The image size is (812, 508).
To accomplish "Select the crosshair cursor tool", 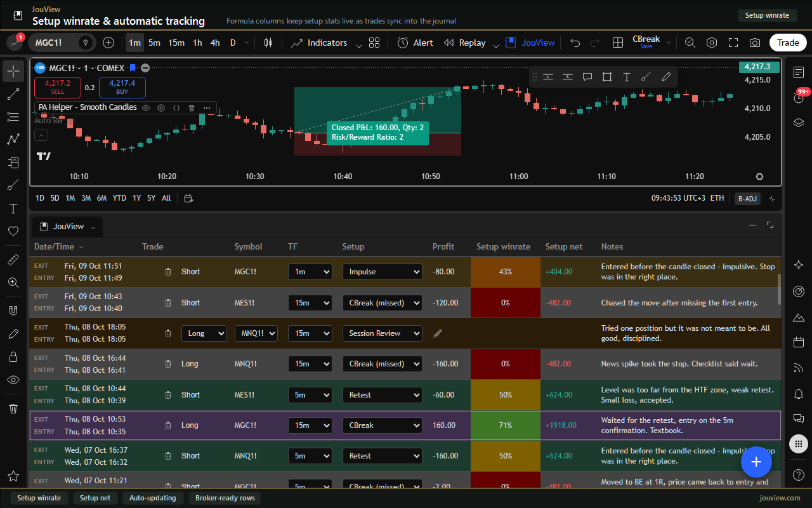I will (13, 71).
